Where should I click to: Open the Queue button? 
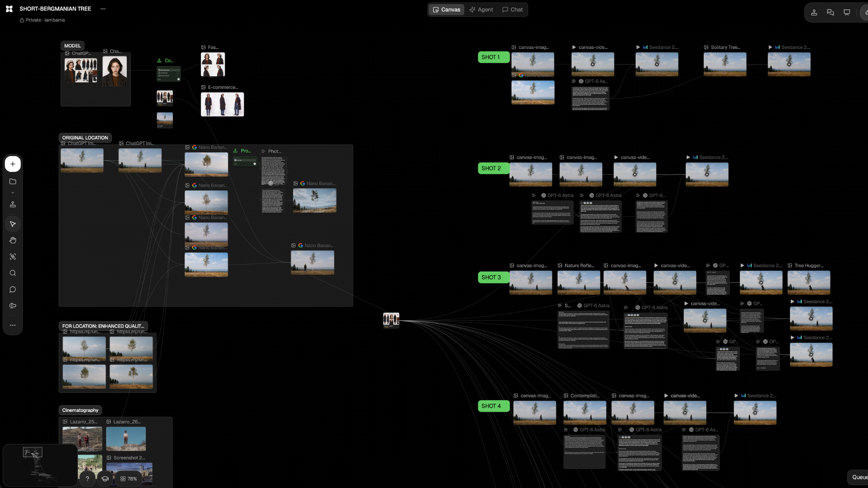pyautogui.click(x=859, y=477)
